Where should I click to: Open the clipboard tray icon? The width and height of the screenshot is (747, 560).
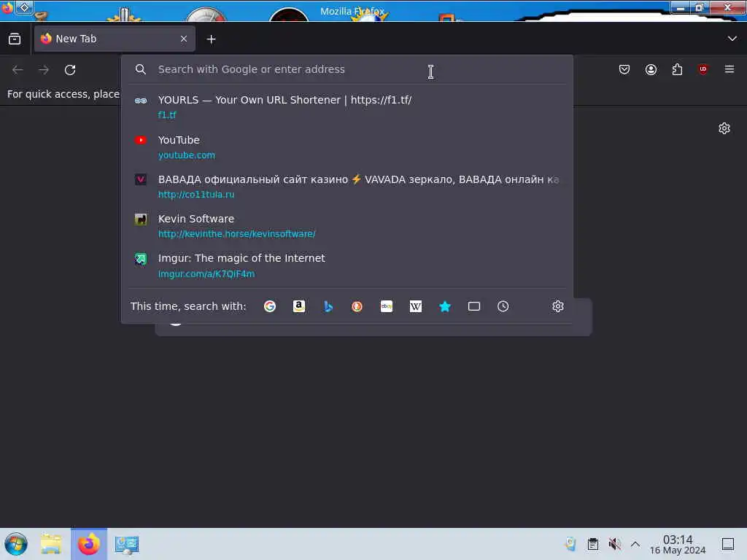tap(592, 544)
